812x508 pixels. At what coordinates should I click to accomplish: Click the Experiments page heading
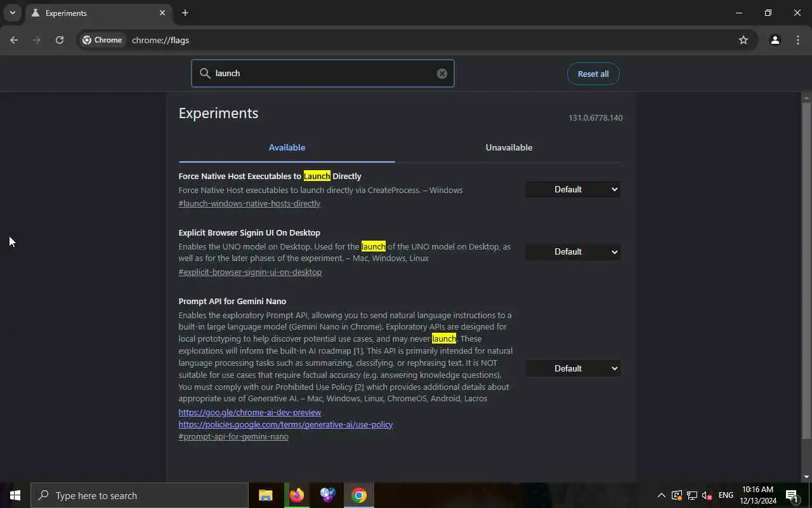pos(218,114)
